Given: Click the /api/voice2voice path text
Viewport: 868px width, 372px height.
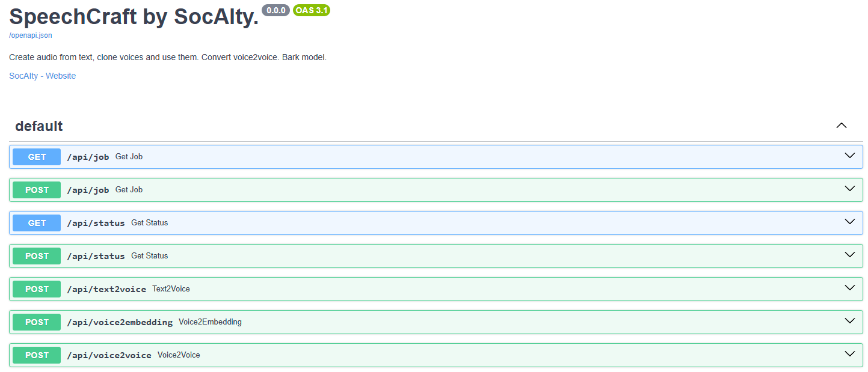Looking at the screenshot, I should tap(109, 355).
